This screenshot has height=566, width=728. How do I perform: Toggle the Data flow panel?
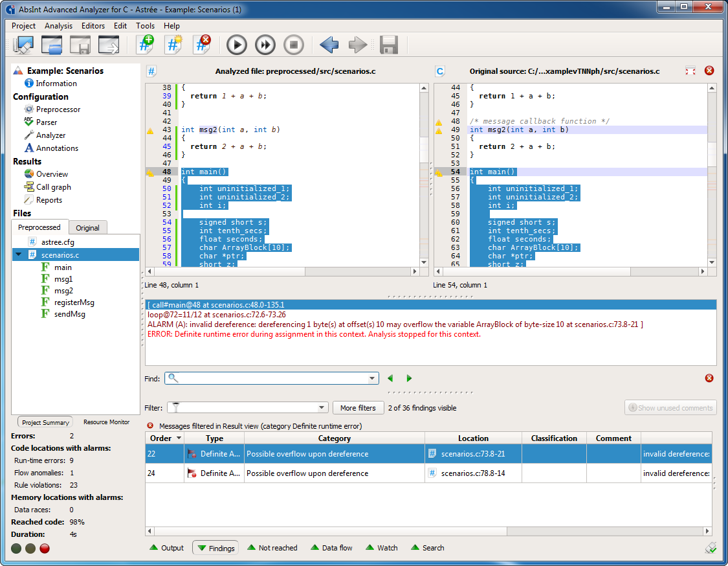(331, 549)
